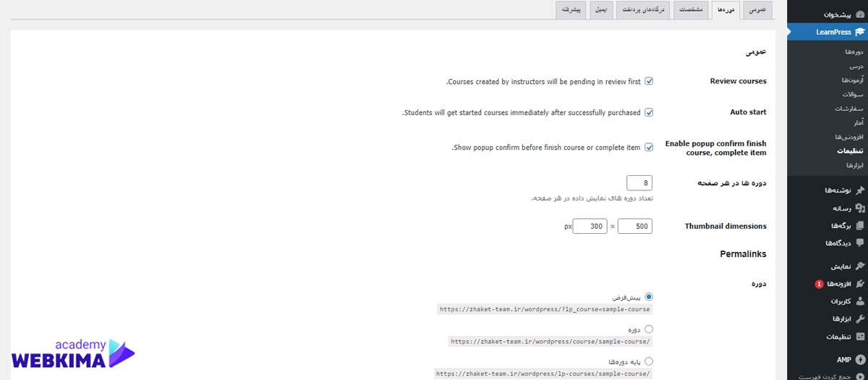Screen dimensions: 868x380
Task: Click the thumbnail width field showing 500
Action: pyautogui.click(x=635, y=227)
